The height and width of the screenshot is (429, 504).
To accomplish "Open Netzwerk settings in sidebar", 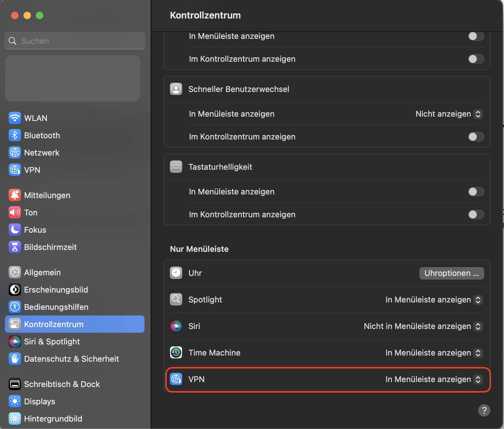I will pyautogui.click(x=42, y=152).
